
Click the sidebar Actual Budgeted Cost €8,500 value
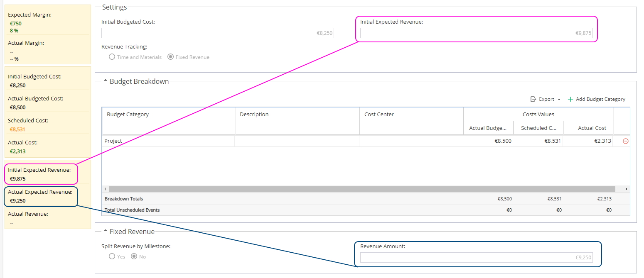[x=18, y=107]
